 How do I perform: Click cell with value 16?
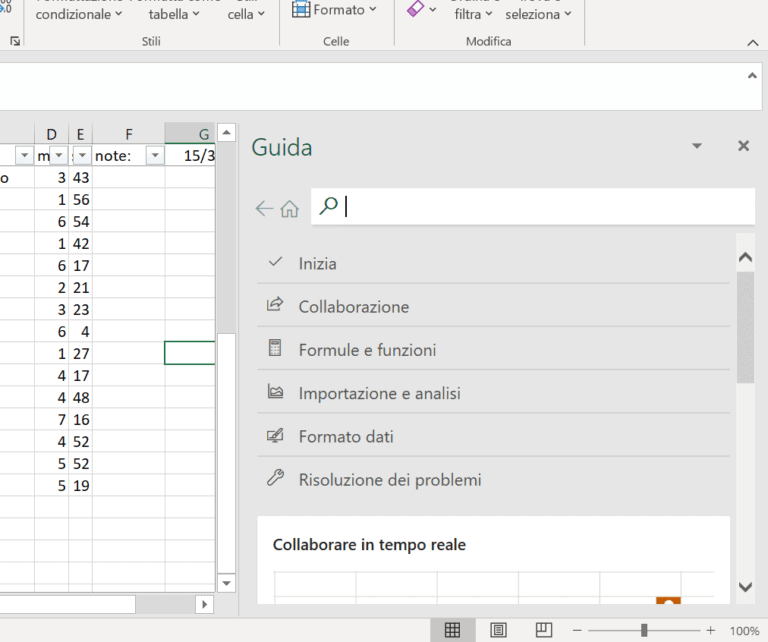coord(80,420)
